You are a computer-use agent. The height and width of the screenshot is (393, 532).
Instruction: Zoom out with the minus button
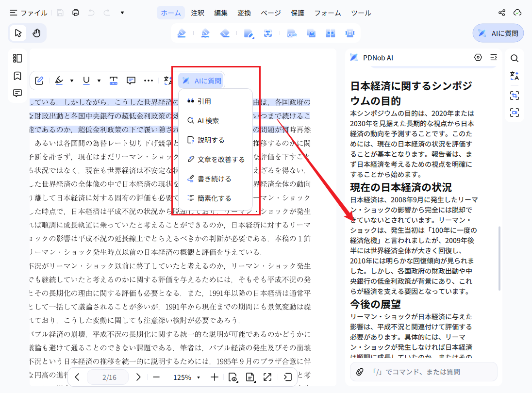click(x=156, y=377)
